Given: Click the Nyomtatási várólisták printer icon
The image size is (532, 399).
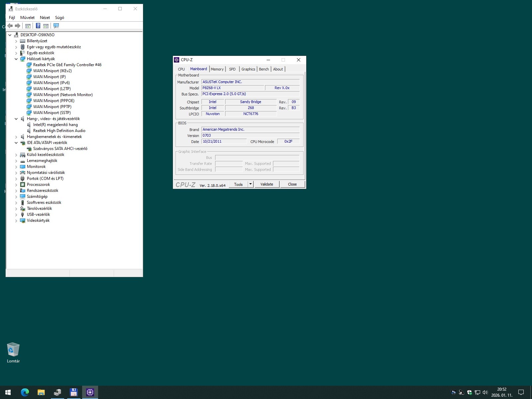Looking at the screenshot, I should click(x=23, y=173).
